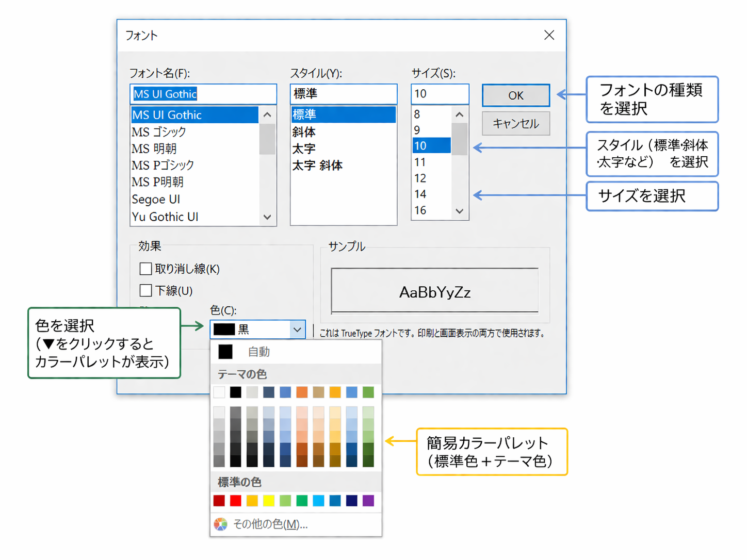Select the black 自動 color square

[x=225, y=352]
